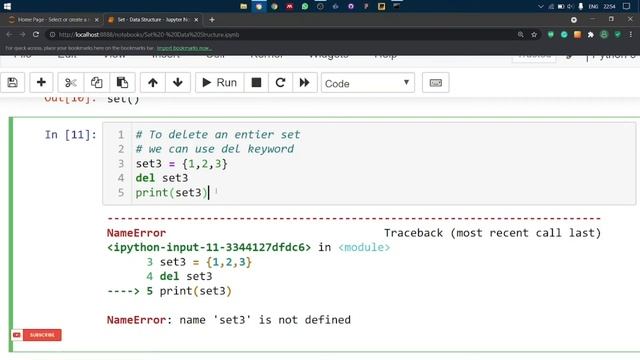Open the ENG language indicator
The width and height of the screenshot is (640, 360).
(593, 7)
